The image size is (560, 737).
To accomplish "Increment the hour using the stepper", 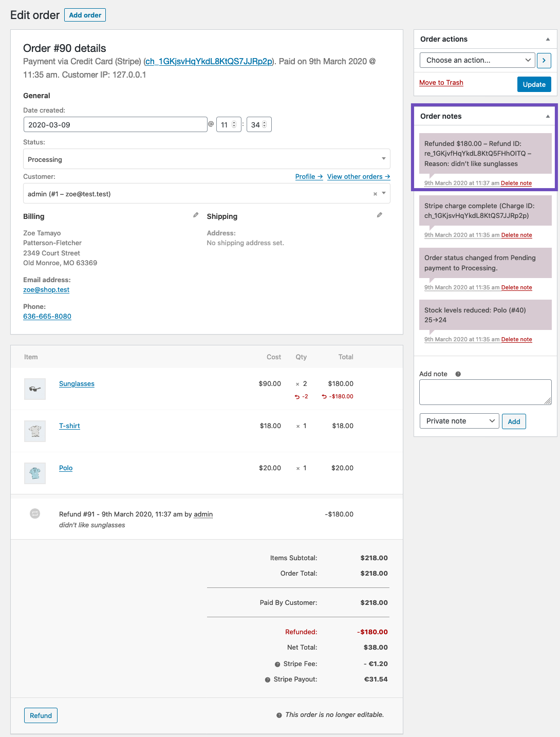I will [x=235, y=121].
